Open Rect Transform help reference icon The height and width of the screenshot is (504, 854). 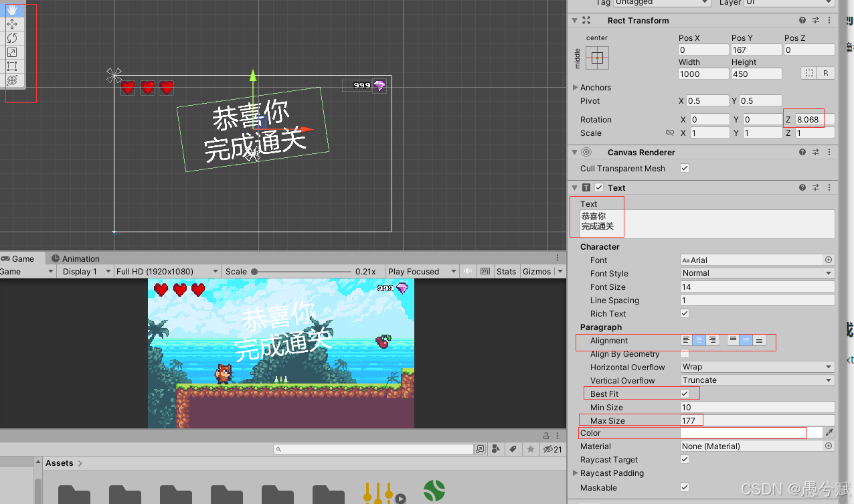coord(802,21)
